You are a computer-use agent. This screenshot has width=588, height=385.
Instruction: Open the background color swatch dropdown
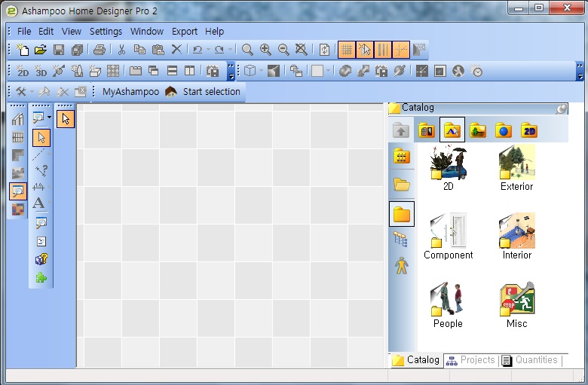click(x=328, y=71)
